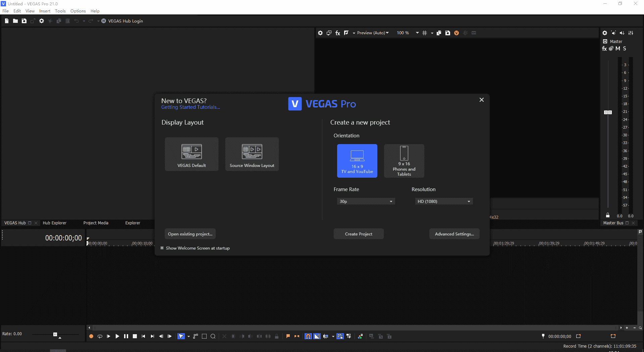This screenshot has width=644, height=352.
Task: Open the Resolution HD (1080) dropdown
Action: [x=444, y=201]
